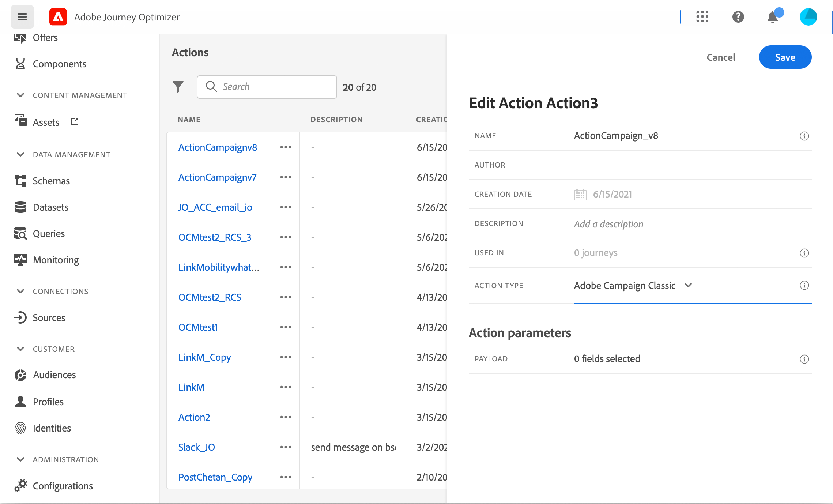Open more options for Slack_JO action
The image size is (833, 504).
[286, 447]
